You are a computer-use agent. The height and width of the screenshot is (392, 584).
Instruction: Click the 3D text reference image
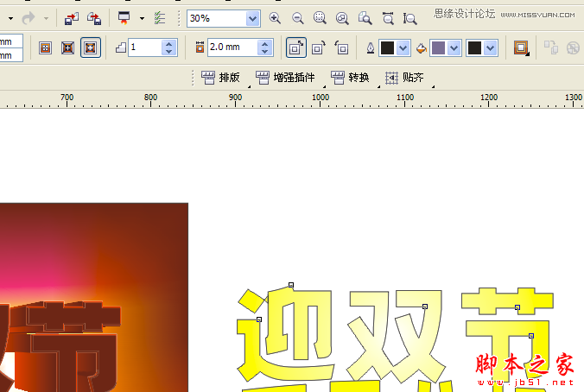94,297
